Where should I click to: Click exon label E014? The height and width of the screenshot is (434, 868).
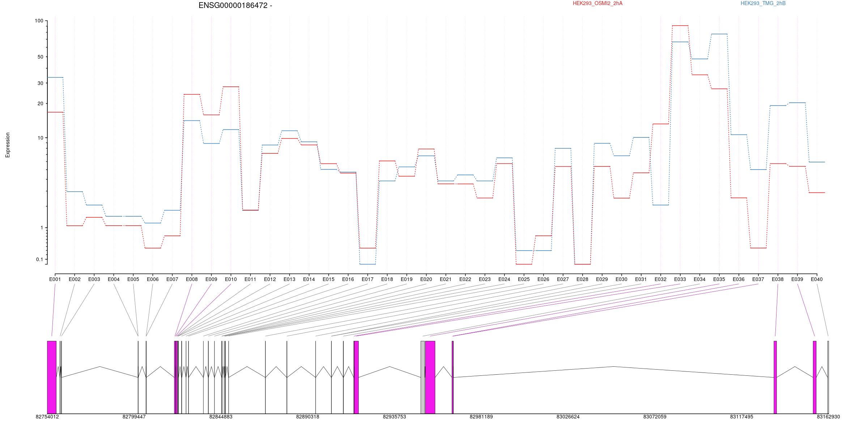(309, 279)
